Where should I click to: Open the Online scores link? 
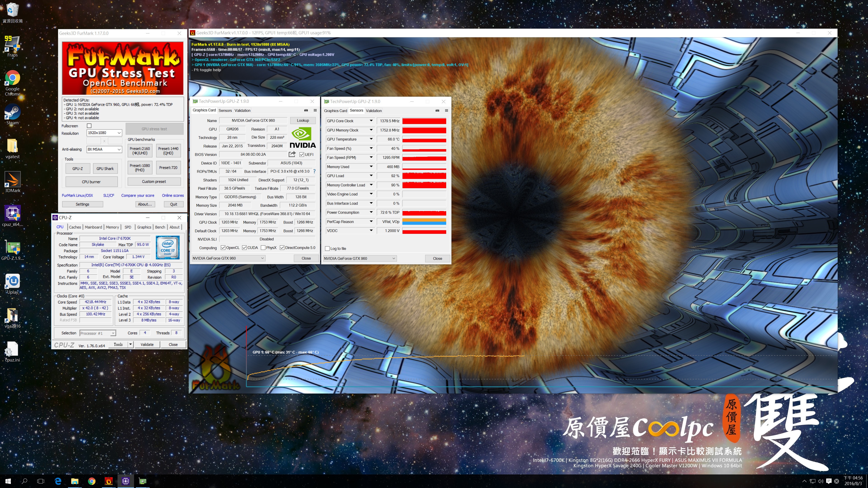tap(173, 195)
